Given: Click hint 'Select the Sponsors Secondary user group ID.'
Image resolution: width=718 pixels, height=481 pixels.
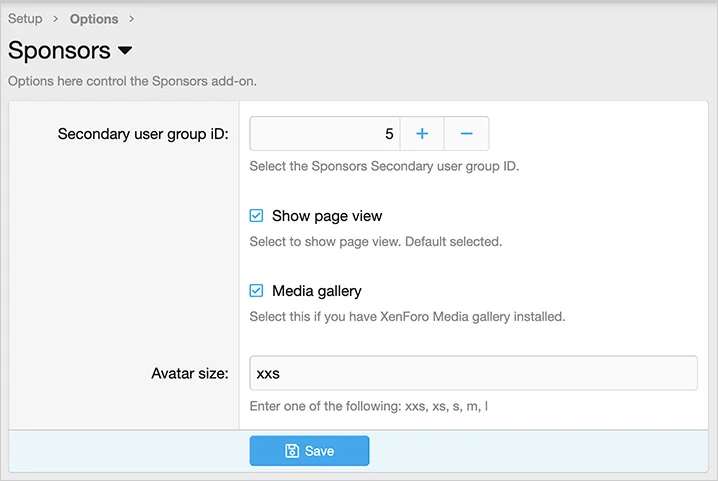Looking at the screenshot, I should point(384,166).
